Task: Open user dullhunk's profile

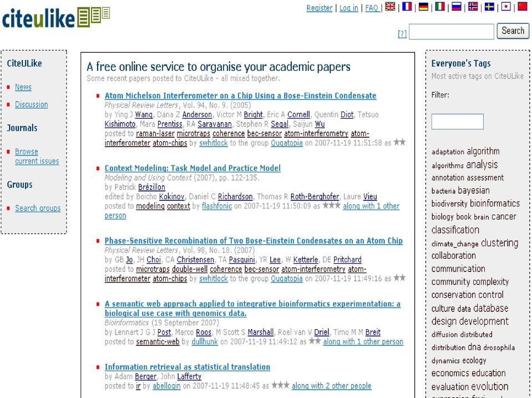Action: click(x=205, y=341)
